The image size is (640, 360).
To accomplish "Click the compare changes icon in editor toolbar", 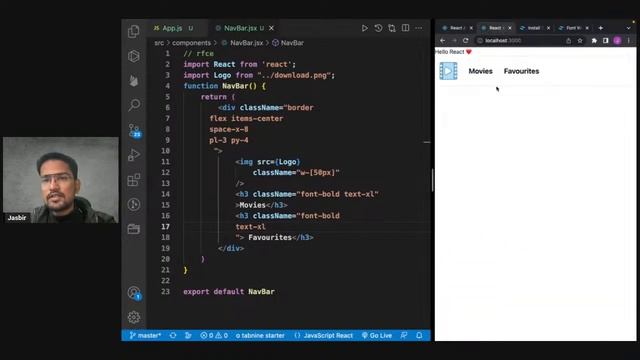I will tap(392, 28).
